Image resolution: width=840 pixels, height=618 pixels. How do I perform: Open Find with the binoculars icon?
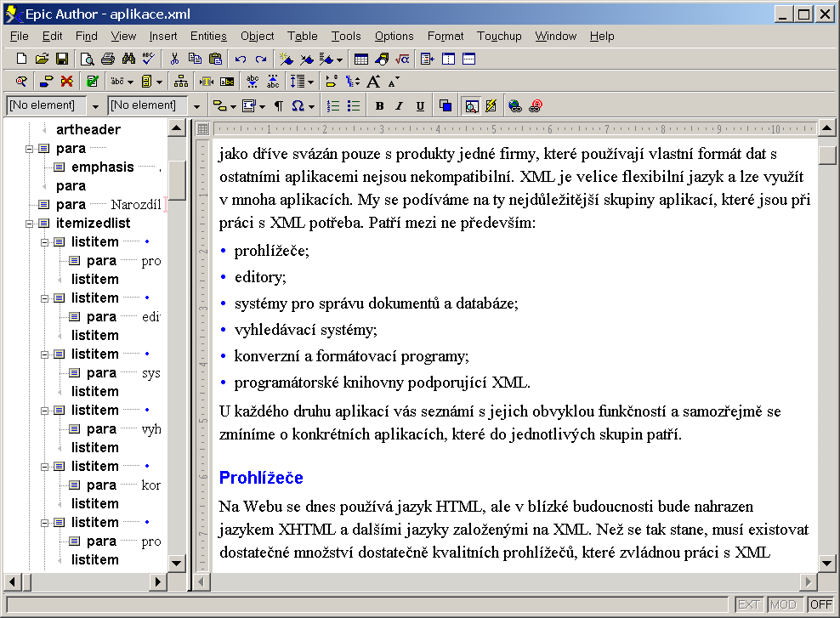coord(128,59)
